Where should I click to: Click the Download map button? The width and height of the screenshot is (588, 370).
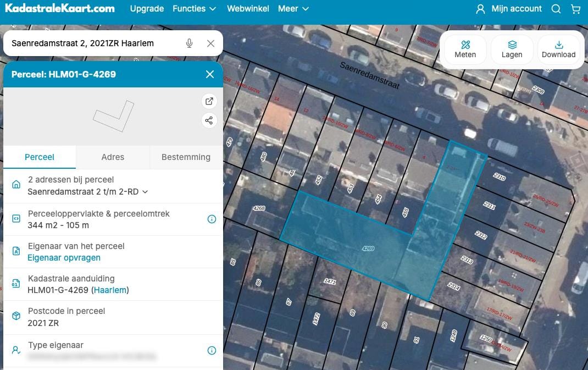pos(558,49)
